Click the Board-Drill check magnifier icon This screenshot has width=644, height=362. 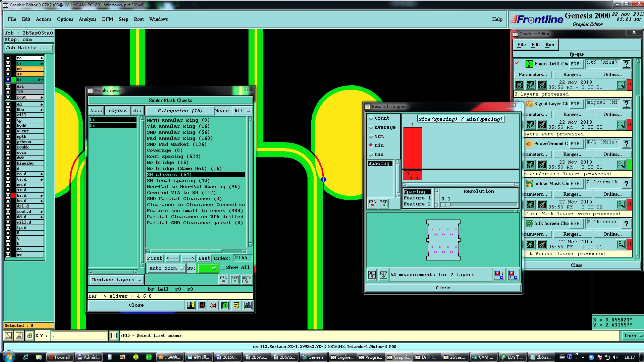pyautogui.click(x=621, y=85)
